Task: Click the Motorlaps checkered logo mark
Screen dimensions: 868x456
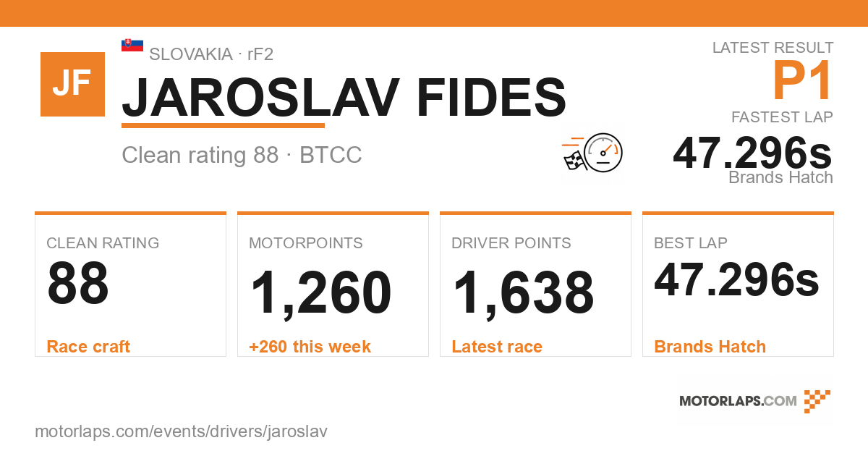Action: [x=817, y=401]
